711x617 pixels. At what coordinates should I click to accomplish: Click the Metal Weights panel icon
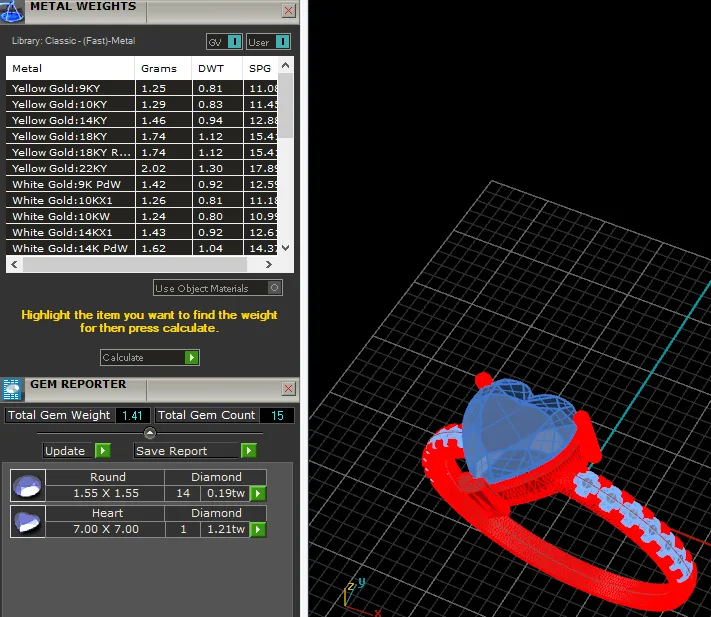tap(12, 11)
